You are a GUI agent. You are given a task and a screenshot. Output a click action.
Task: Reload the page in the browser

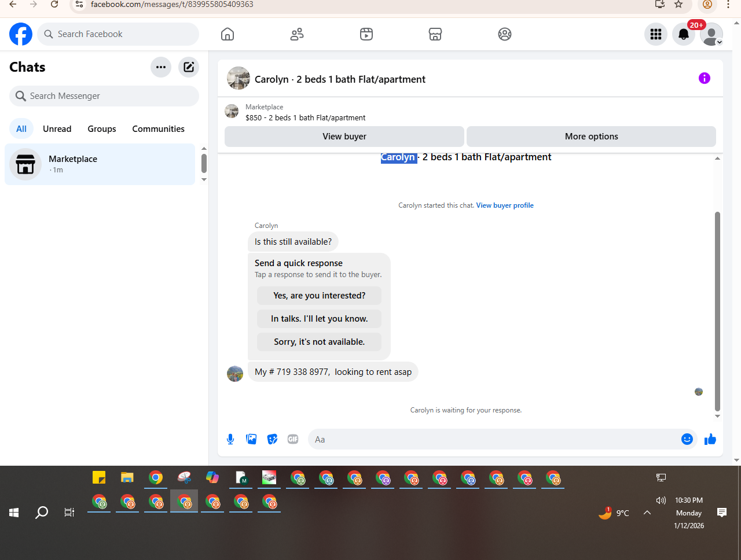tap(54, 4)
